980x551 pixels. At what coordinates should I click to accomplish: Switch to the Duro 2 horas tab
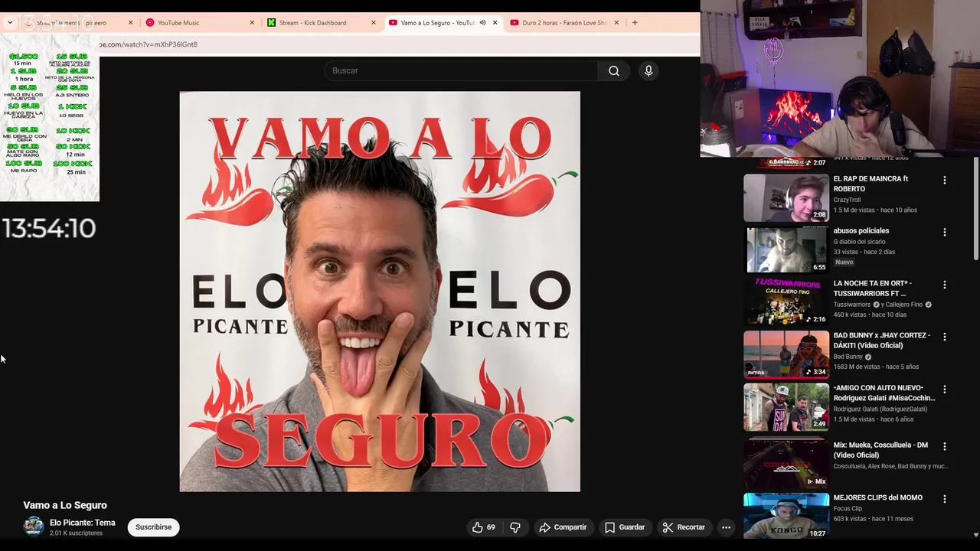(564, 23)
